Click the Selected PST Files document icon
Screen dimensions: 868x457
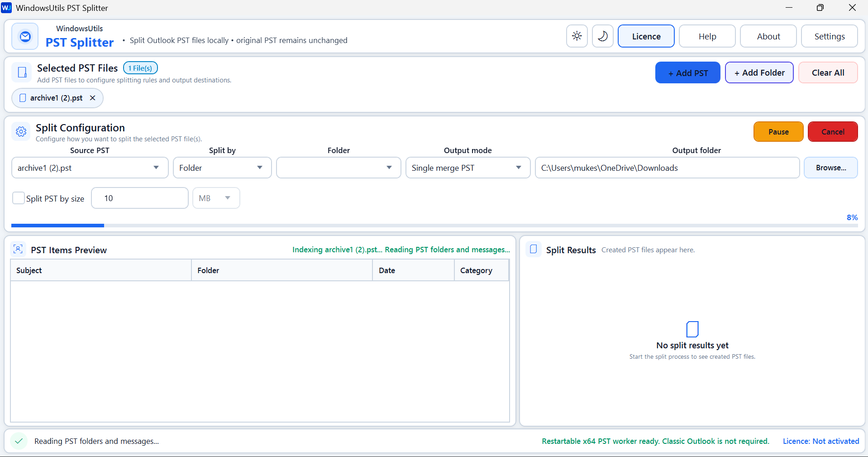[22, 72]
